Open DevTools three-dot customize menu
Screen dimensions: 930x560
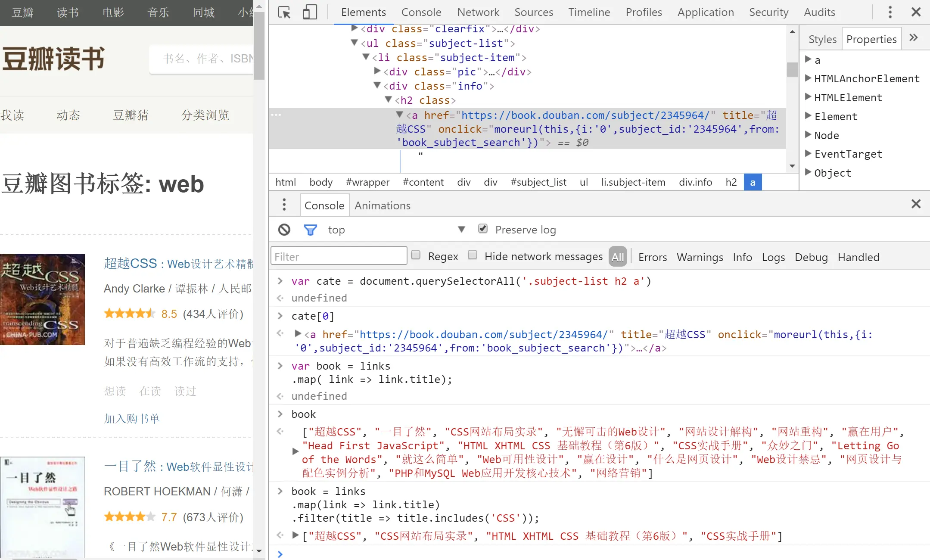[x=890, y=12]
